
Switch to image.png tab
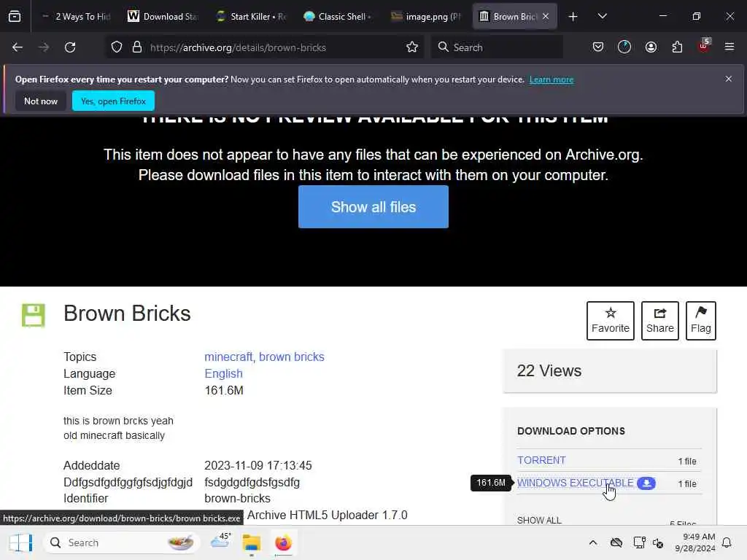pos(426,17)
